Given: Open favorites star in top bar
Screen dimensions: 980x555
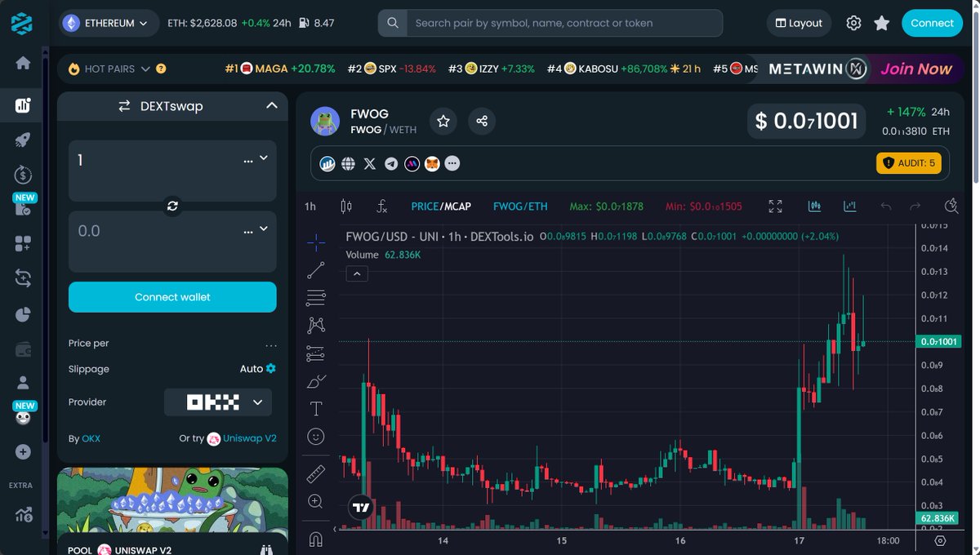Looking at the screenshot, I should [x=881, y=23].
